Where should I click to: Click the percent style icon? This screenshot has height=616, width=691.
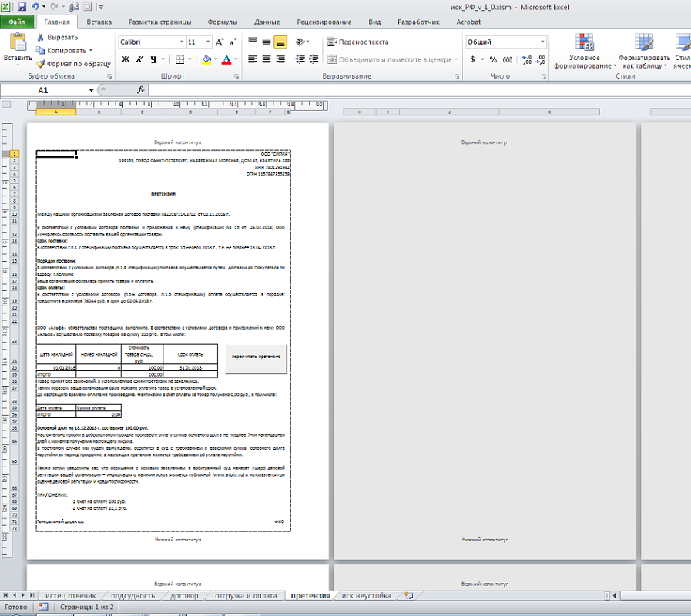click(x=493, y=59)
